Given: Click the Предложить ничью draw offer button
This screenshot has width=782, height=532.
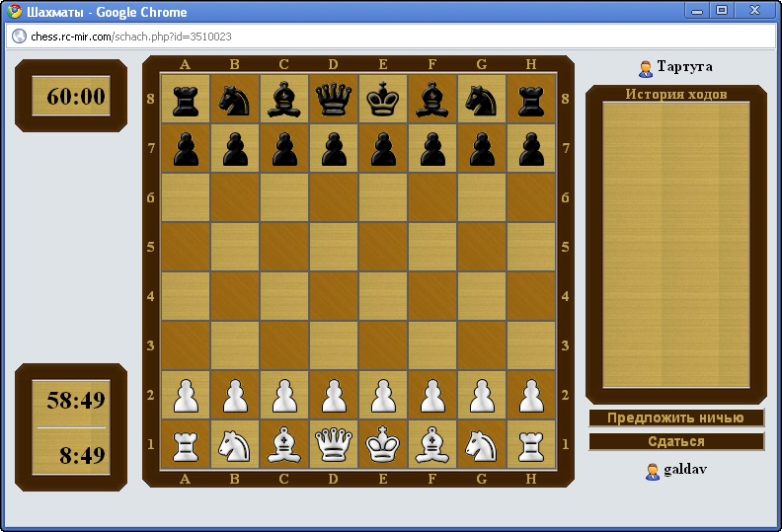Looking at the screenshot, I should coord(676,418).
